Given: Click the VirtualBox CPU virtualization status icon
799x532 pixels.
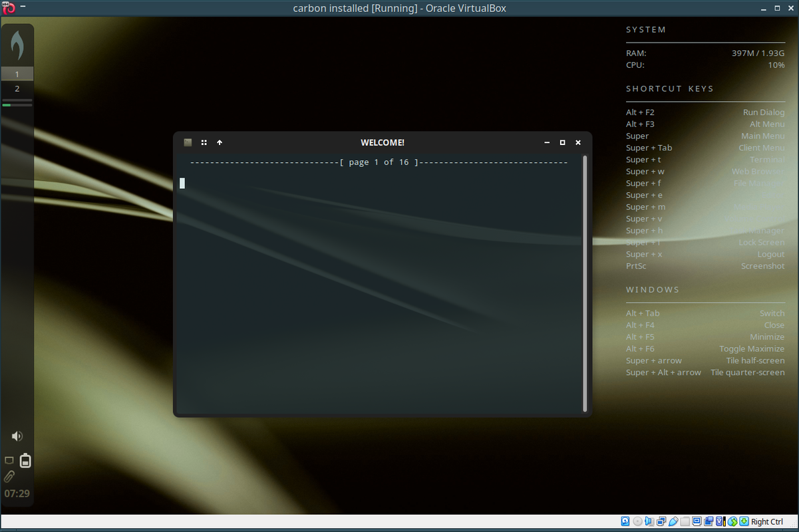Looking at the screenshot, I should click(x=720, y=521).
